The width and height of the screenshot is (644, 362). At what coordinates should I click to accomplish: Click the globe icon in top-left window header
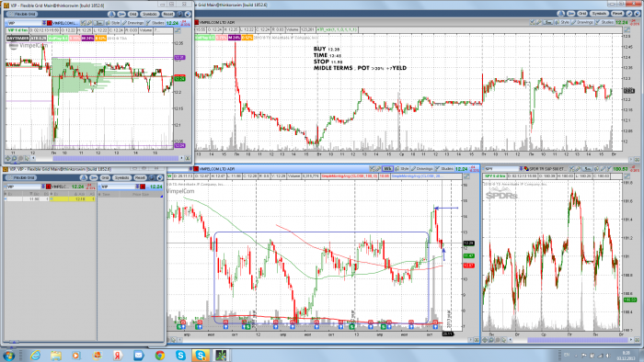click(188, 14)
